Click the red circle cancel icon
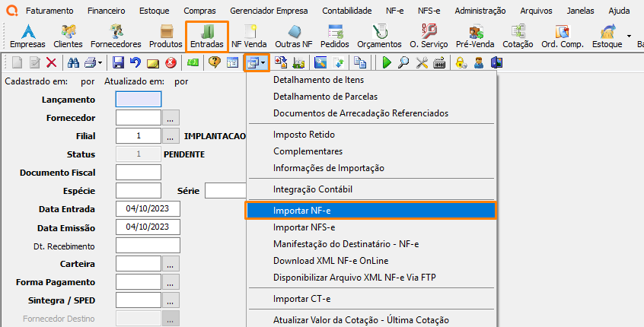 pos(171,63)
